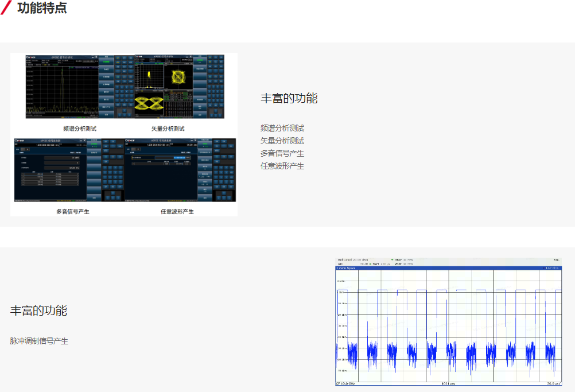Click the 矢量分析测试 caption under the screenshot
The width and height of the screenshot is (575, 392).
tap(168, 129)
